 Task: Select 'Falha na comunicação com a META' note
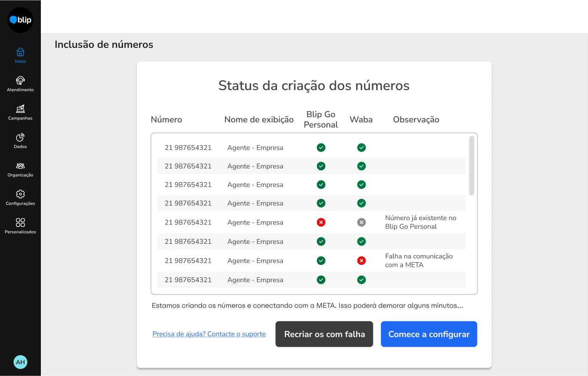pos(419,261)
